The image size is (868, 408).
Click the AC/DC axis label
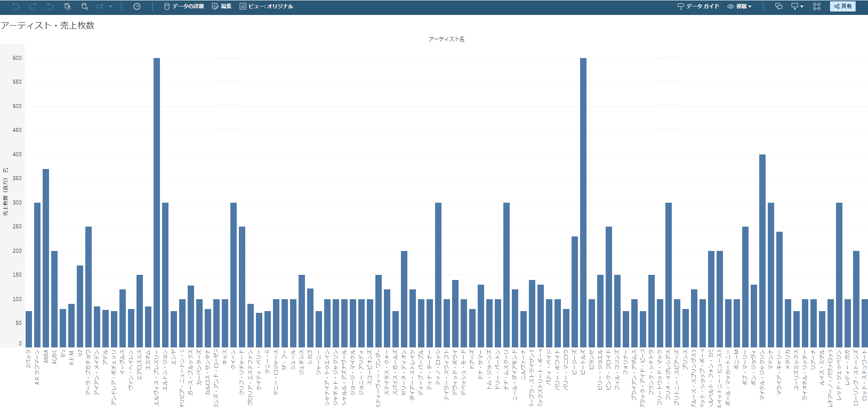(x=54, y=357)
